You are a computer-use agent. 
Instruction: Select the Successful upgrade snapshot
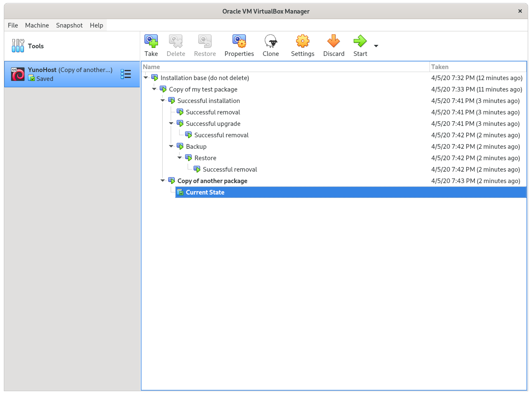pyautogui.click(x=213, y=124)
